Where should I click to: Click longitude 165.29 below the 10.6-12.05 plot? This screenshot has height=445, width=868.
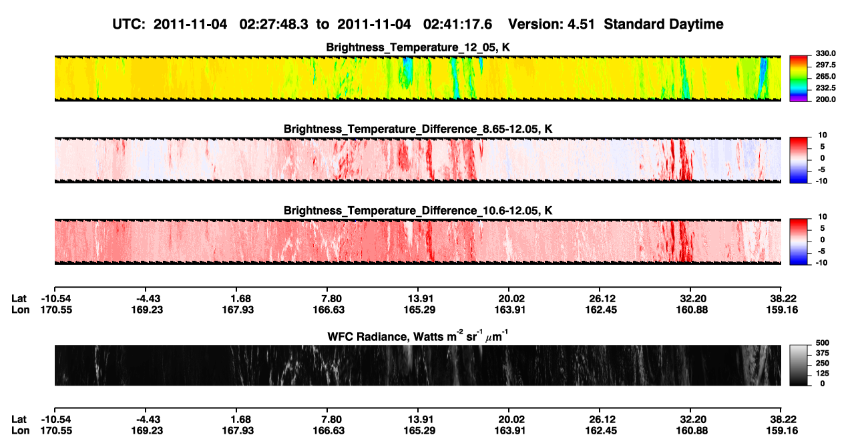click(418, 310)
